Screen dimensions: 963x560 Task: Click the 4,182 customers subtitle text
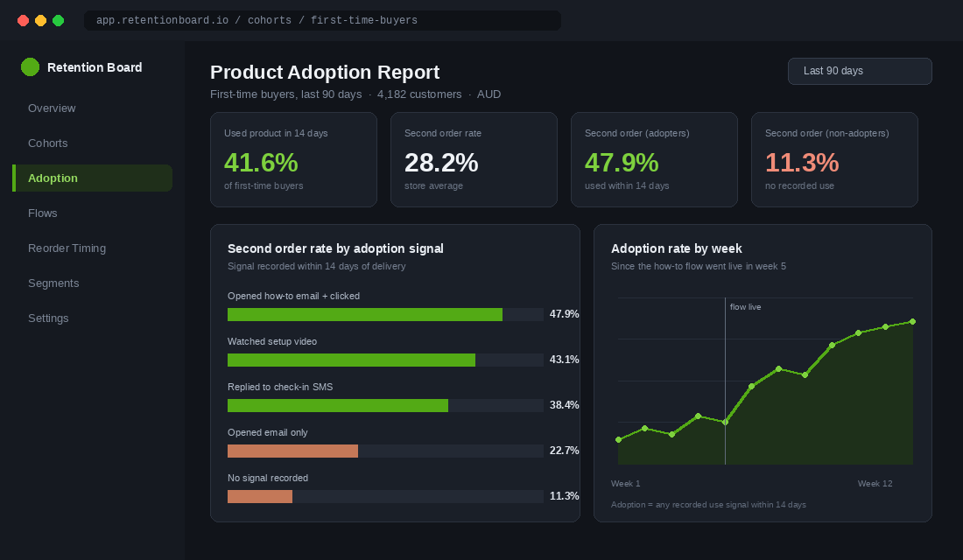pyautogui.click(x=419, y=94)
